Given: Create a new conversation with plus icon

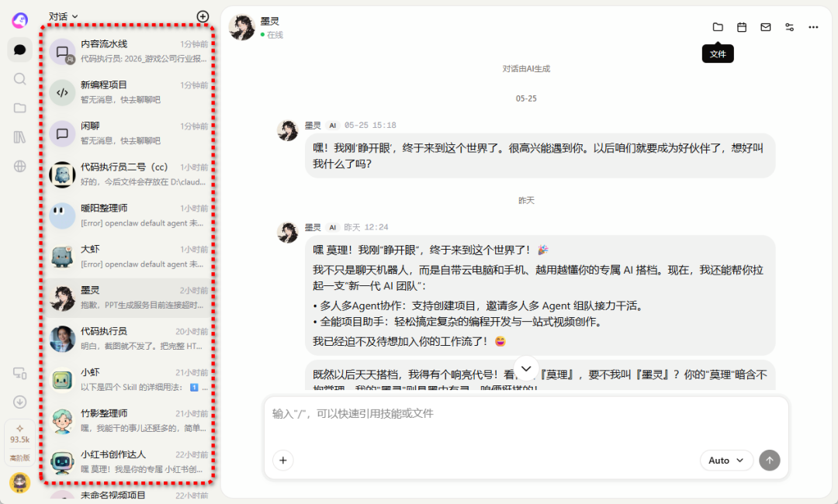Looking at the screenshot, I should (x=203, y=16).
